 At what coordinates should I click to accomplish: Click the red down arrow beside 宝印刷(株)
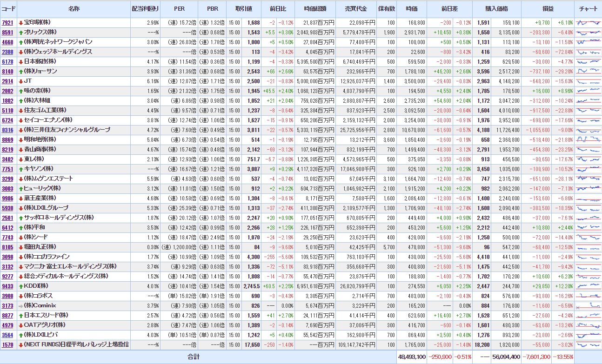coord(21,22)
